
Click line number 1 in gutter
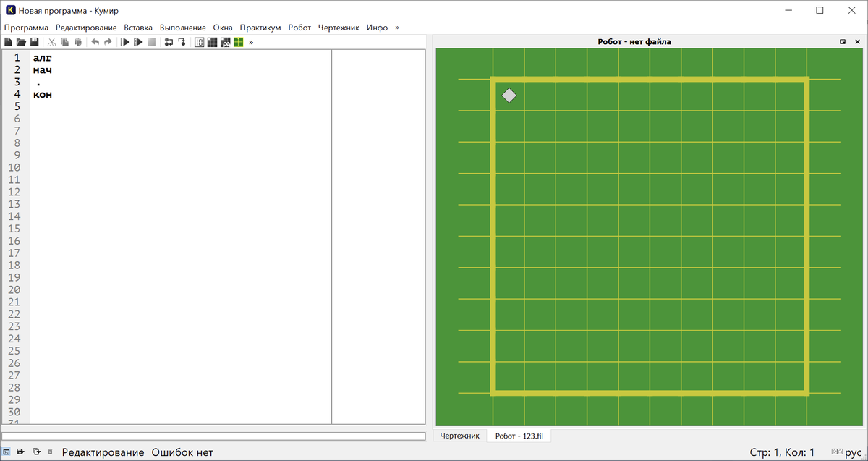pyautogui.click(x=16, y=57)
